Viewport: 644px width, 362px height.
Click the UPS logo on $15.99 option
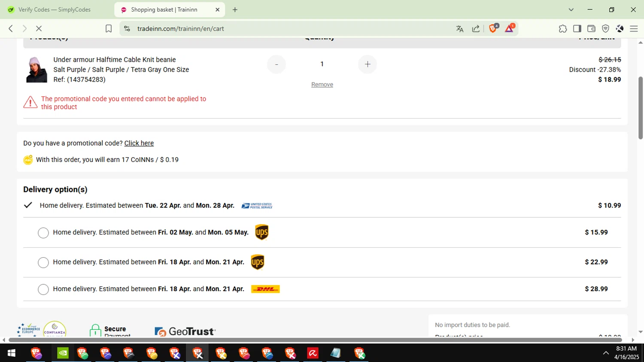pos(262,232)
